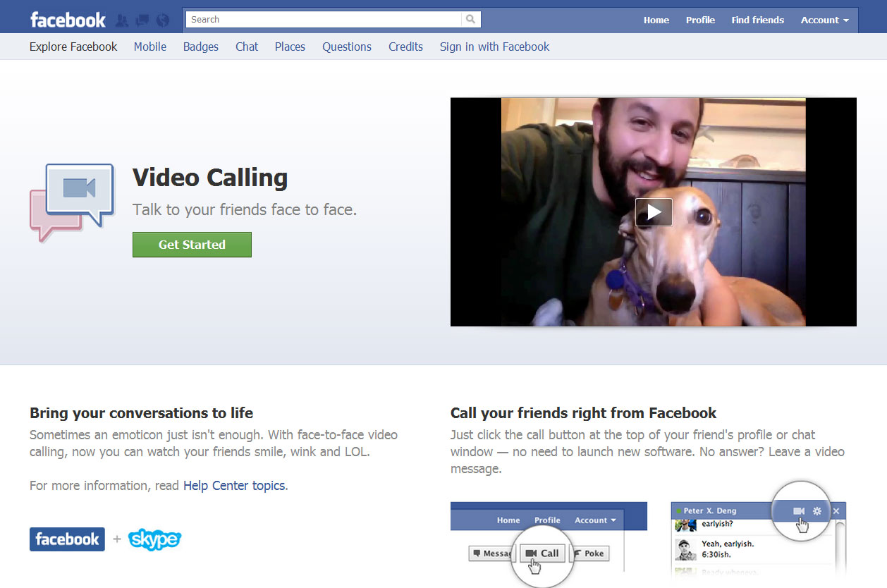The height and width of the screenshot is (588, 887).
Task: Click the Skype logo
Action: [x=154, y=539]
